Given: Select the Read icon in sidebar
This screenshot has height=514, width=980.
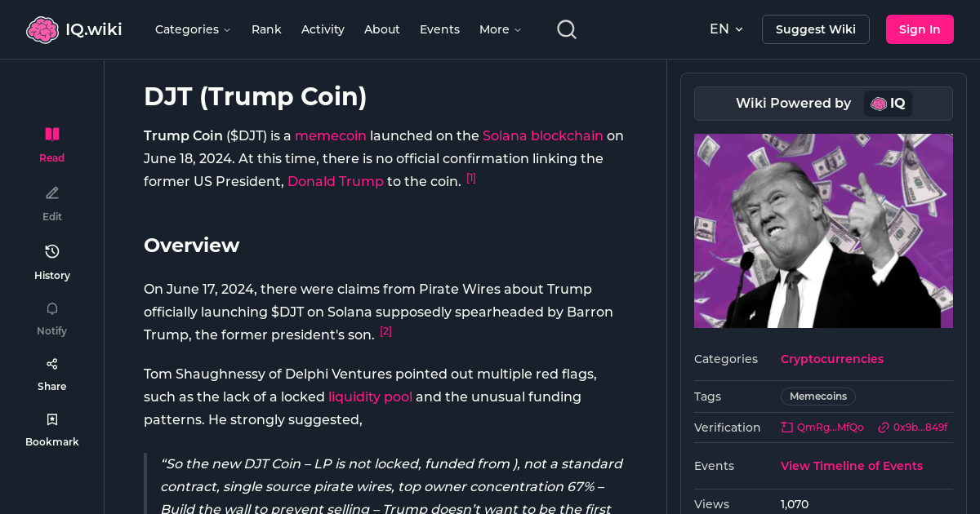Looking at the screenshot, I should point(51,134).
